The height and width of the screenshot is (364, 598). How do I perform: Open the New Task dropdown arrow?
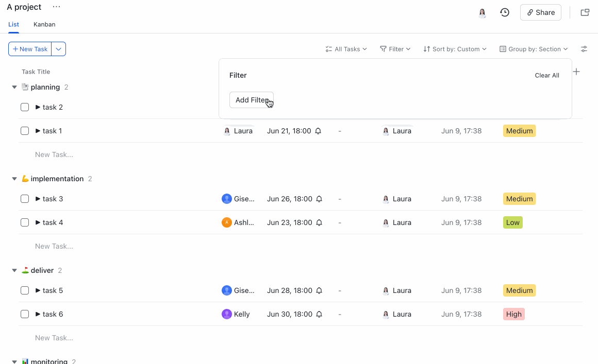58,48
